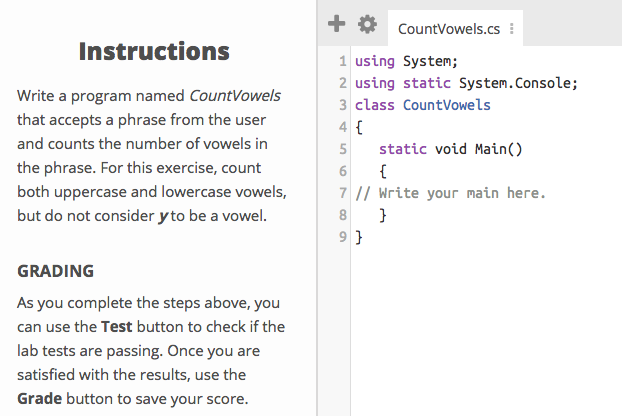Place cursor on 'using static System.Console;' line
The image size is (622, 416).
coord(466,83)
